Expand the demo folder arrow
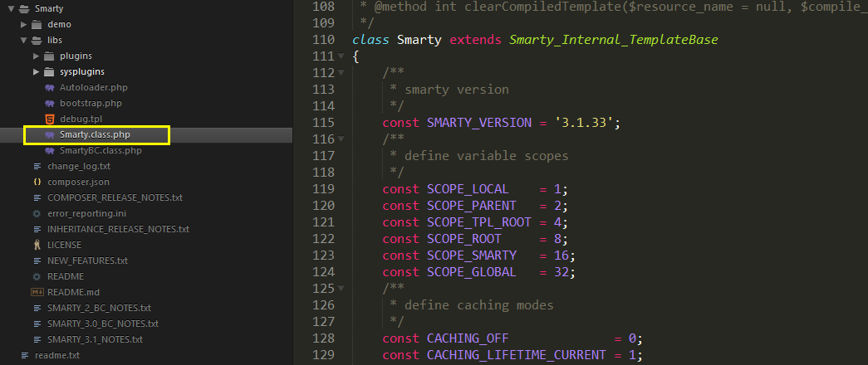The image size is (868, 365). 24,24
